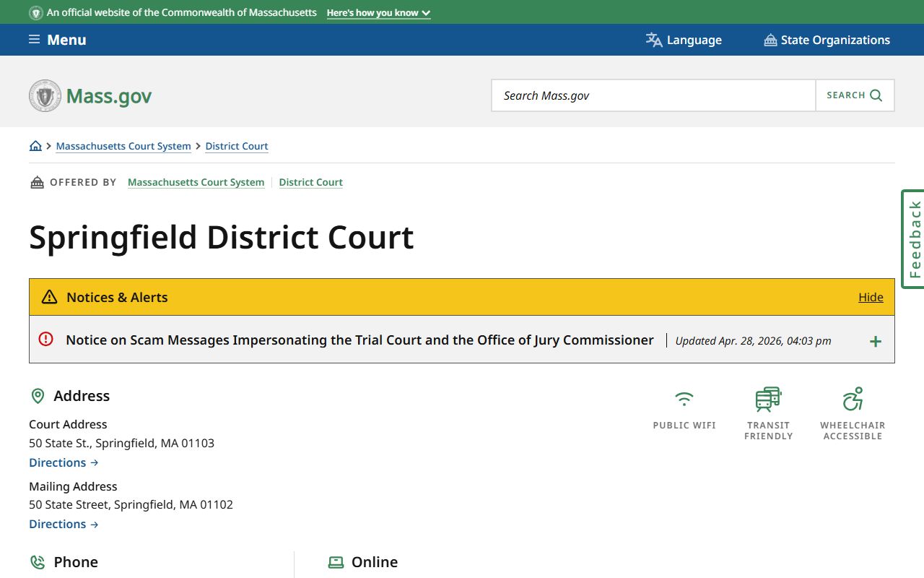Click the Mass.gov logo text
The height and width of the screenshot is (578, 924).
[x=109, y=96]
